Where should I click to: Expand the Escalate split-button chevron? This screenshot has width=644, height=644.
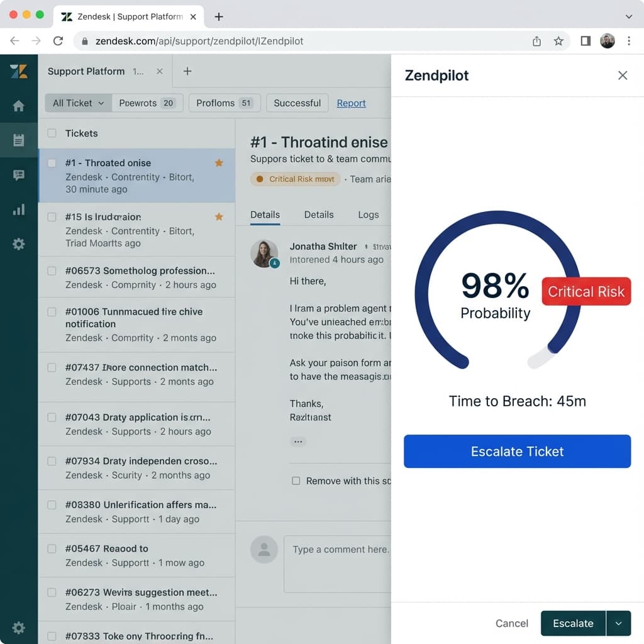tap(618, 623)
